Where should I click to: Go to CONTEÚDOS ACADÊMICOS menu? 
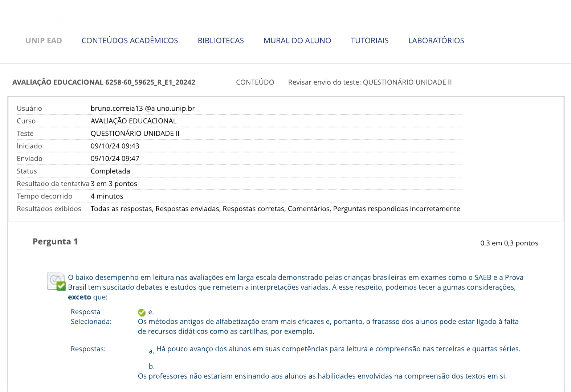coord(130,41)
